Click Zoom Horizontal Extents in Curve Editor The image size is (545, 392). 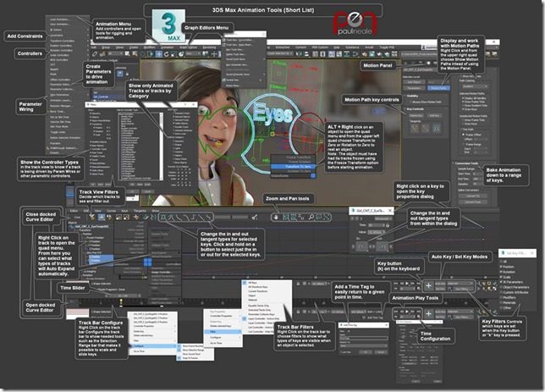coord(286,217)
